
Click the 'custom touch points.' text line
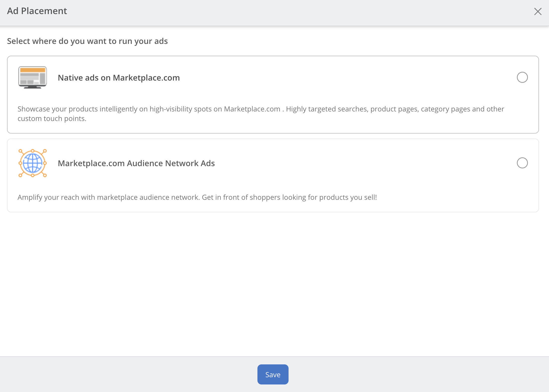point(52,118)
